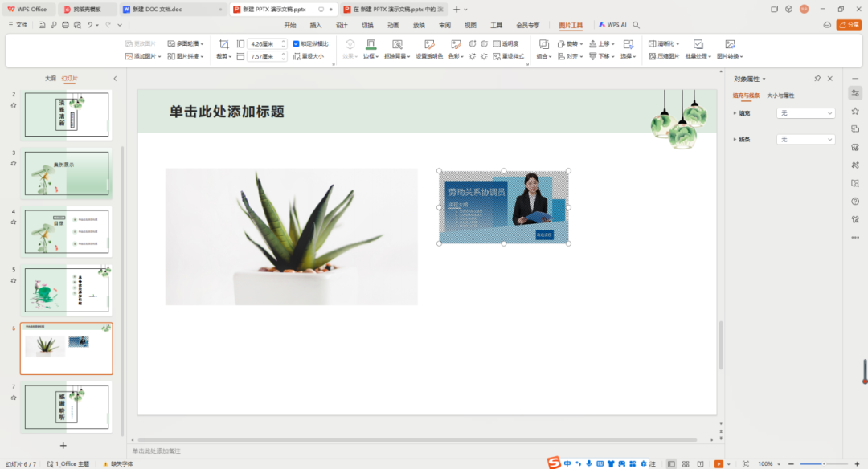Click the Print icon in quick toolbar
The height and width of the screenshot is (469, 868).
(65, 25)
